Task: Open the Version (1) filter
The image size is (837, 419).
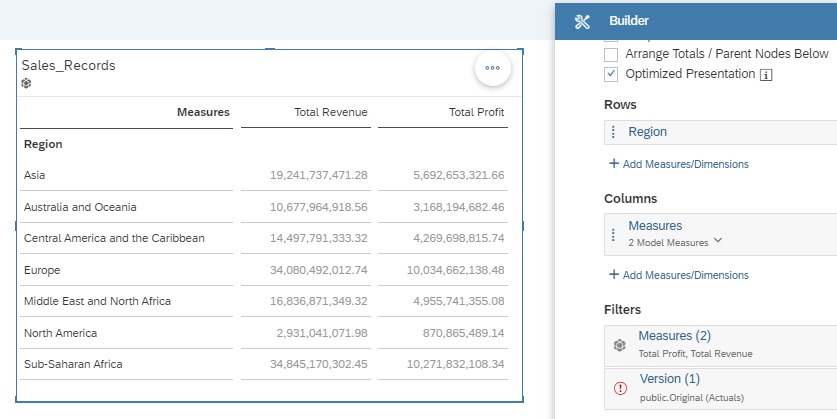Action: click(x=670, y=379)
